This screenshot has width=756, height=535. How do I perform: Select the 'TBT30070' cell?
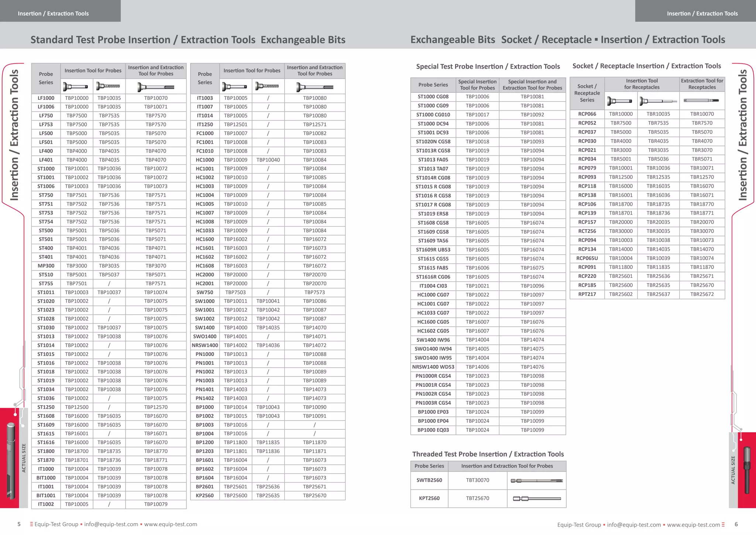click(x=478, y=480)
